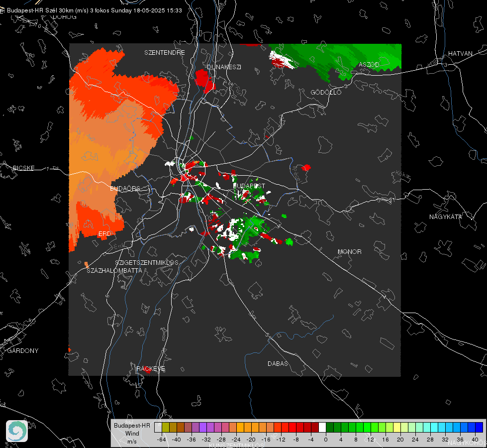
Task: Click the -64 tick value on legend
Action: 161,440
